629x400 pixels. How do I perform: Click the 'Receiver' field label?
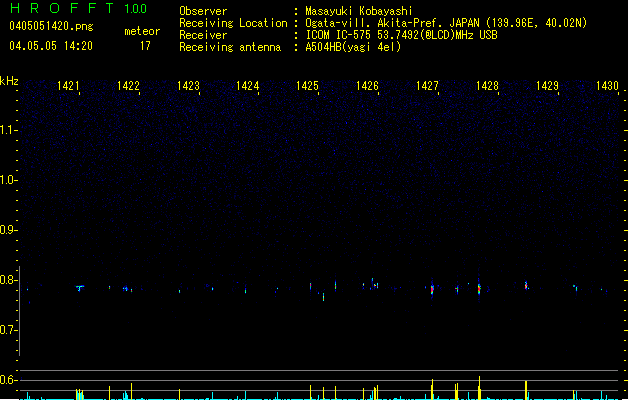click(x=203, y=35)
